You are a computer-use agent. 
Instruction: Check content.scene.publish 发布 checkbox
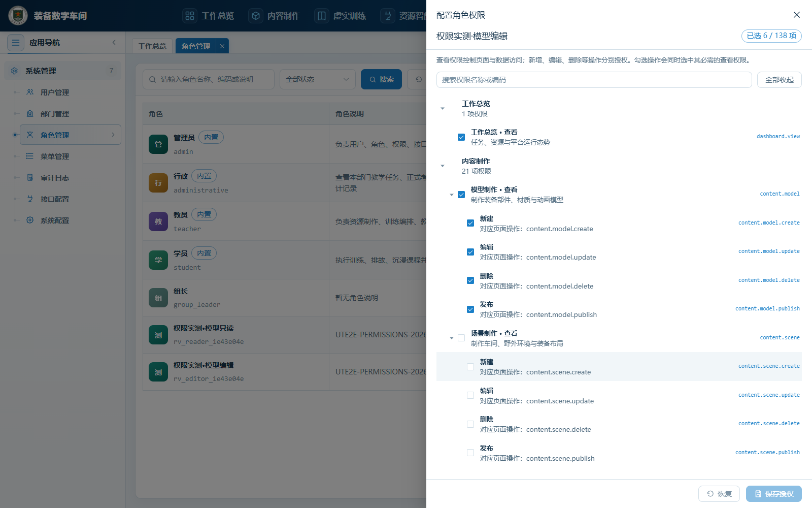point(470,453)
